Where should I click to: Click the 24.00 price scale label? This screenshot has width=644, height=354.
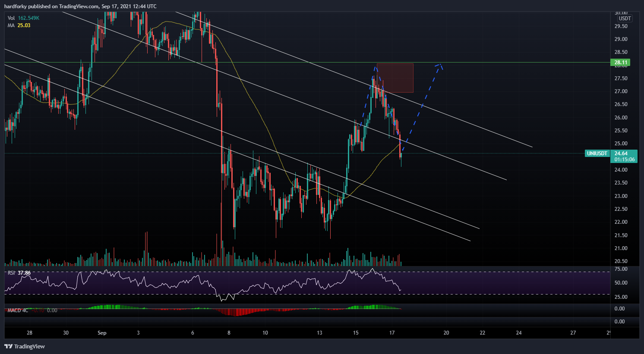click(x=621, y=170)
